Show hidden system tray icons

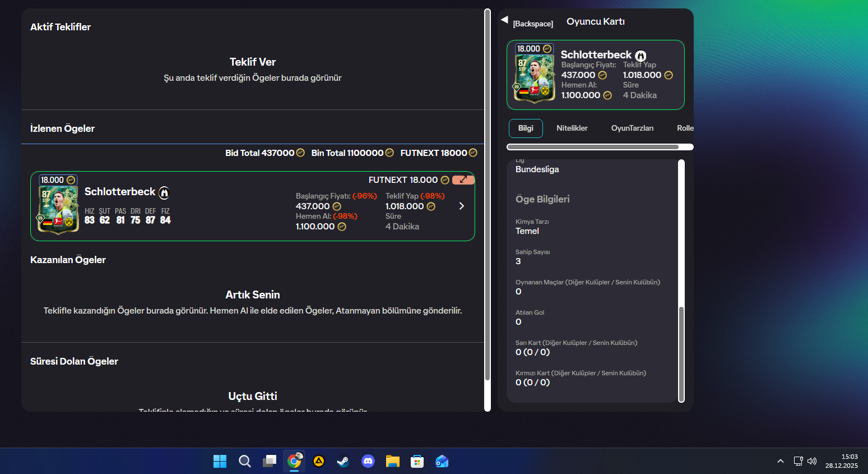tap(781, 461)
